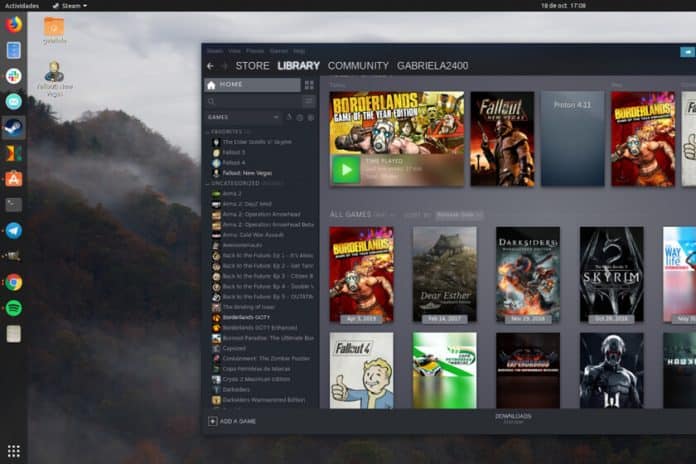696x464 pixels.
Task: Select 'Fallout: New Vegas' in Favorites list
Action: (247, 173)
